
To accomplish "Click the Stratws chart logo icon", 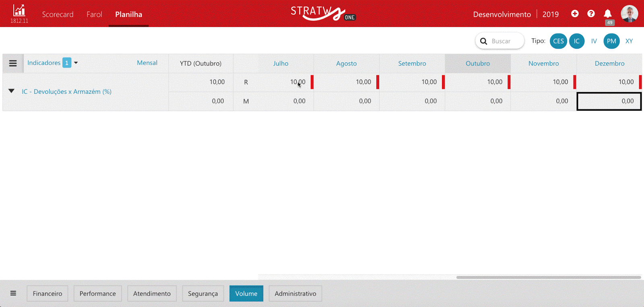I will coord(19,11).
